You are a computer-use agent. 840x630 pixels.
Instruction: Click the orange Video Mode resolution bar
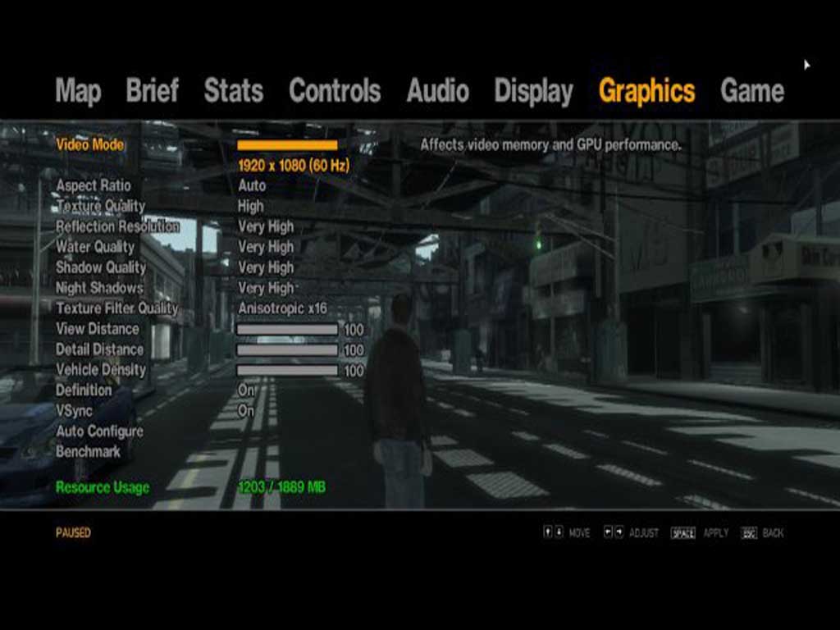287,145
